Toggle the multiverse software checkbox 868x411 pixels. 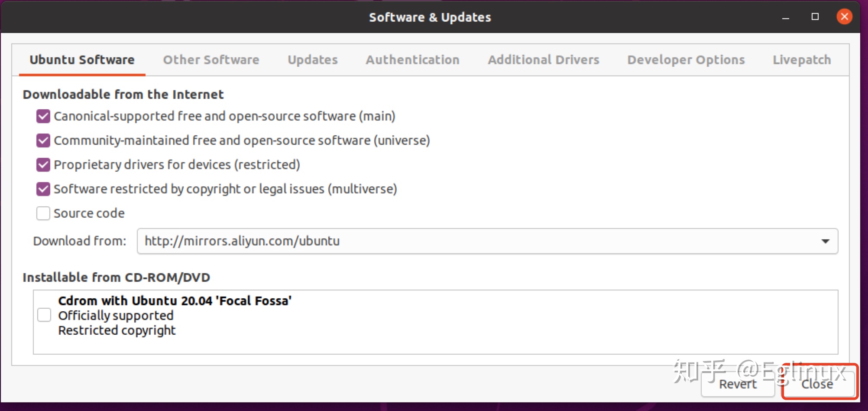(43, 189)
